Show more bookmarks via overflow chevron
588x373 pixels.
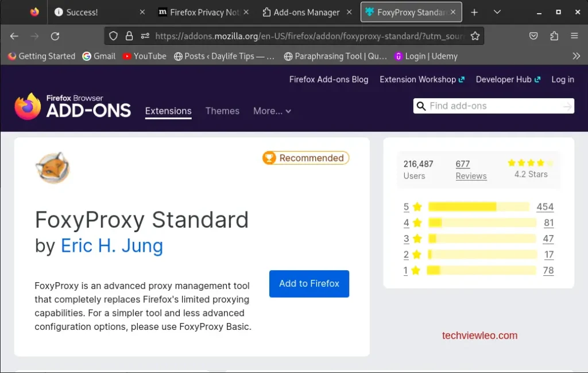pyautogui.click(x=576, y=56)
